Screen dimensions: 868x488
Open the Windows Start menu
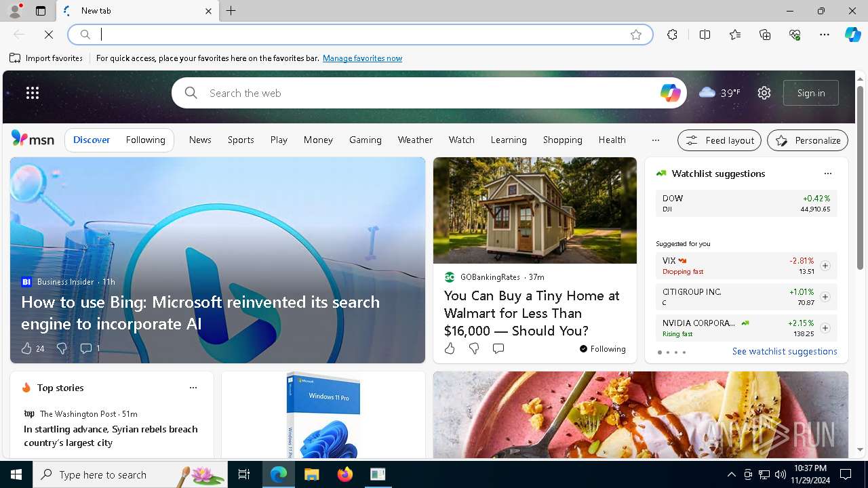coord(16,474)
